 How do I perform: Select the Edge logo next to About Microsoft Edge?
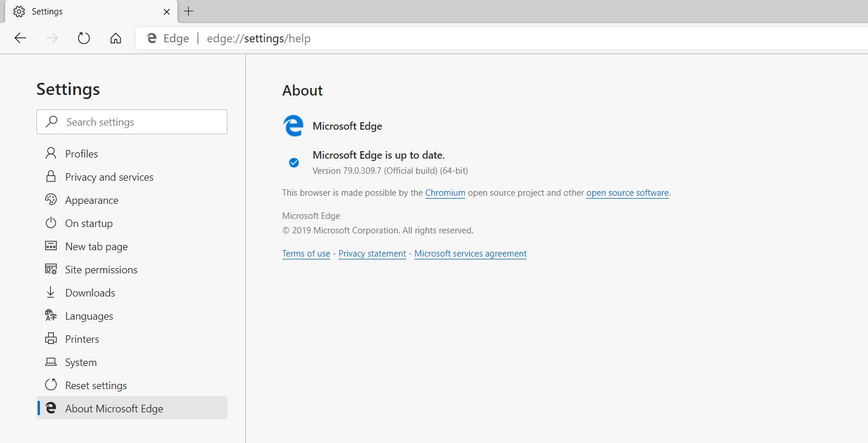(x=50, y=408)
